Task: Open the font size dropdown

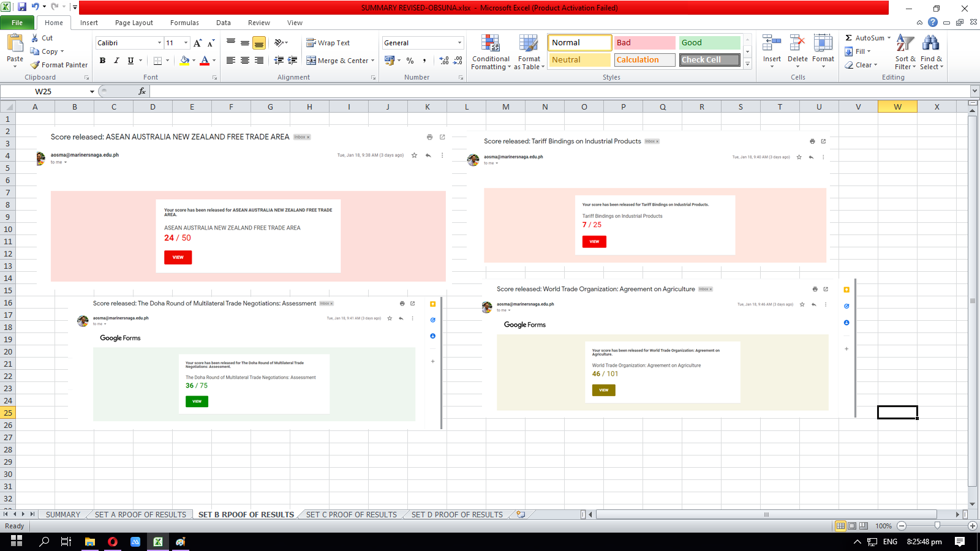Action: [x=186, y=43]
